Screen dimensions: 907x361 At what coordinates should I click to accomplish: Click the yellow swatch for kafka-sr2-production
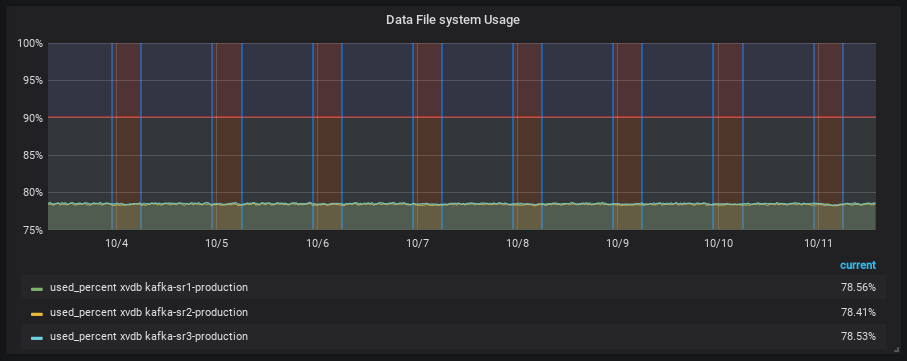point(37,313)
